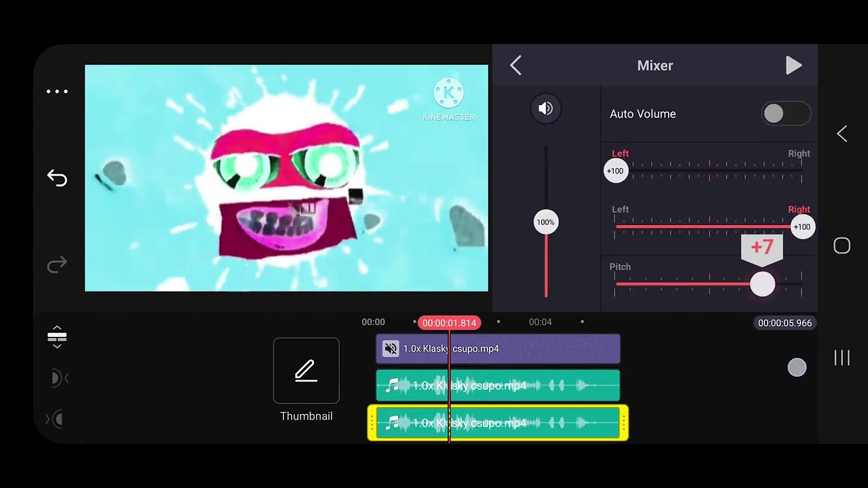
Task: Click the Auto Volume label
Action: (x=643, y=114)
